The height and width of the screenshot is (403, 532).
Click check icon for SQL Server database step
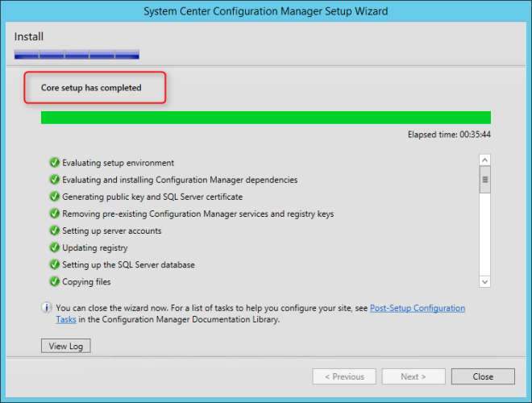pyautogui.click(x=54, y=264)
